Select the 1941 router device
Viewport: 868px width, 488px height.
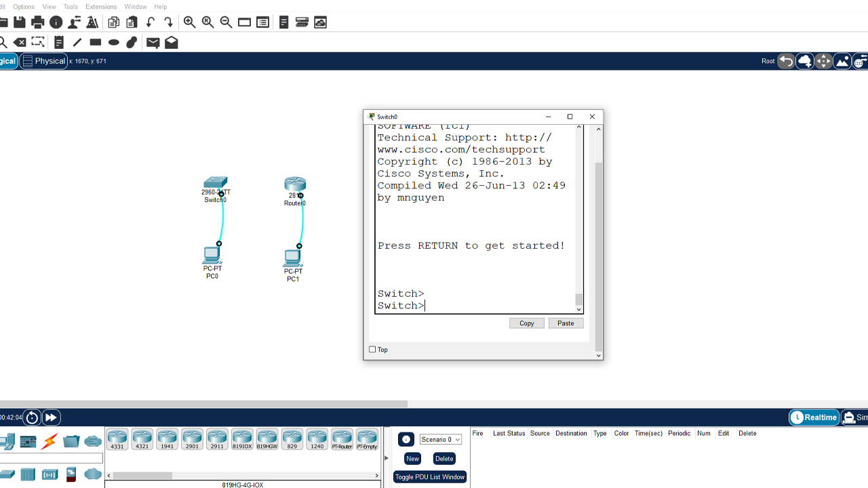pyautogui.click(x=167, y=439)
